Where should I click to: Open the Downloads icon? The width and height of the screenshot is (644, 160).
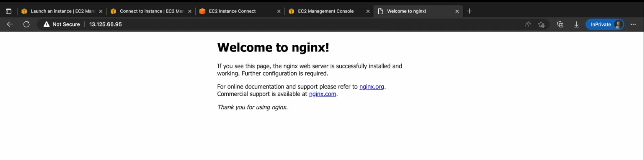tap(577, 24)
